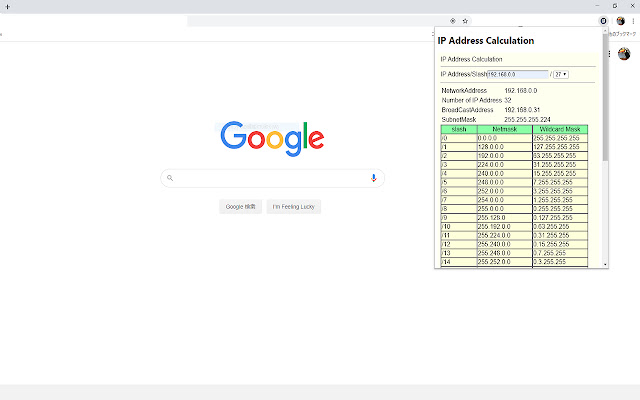Click the IP Address/Slash input field
This screenshot has height=400, width=640.
point(518,74)
